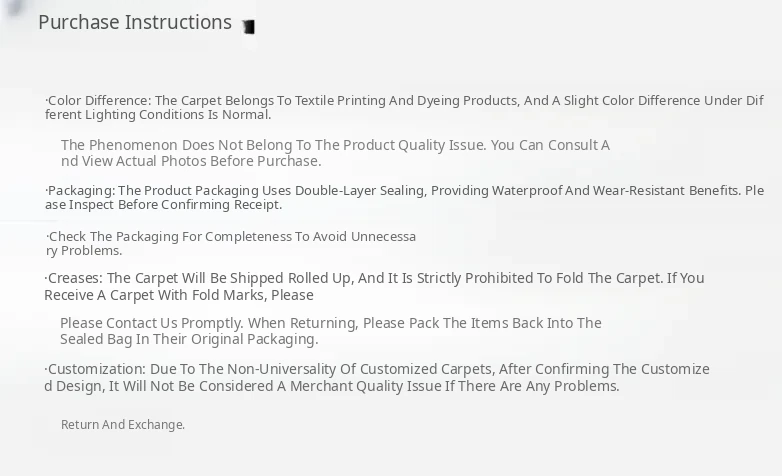This screenshot has height=476, width=782.
Task: Click the 'ry Problems.' text line
Action: coord(84,251)
